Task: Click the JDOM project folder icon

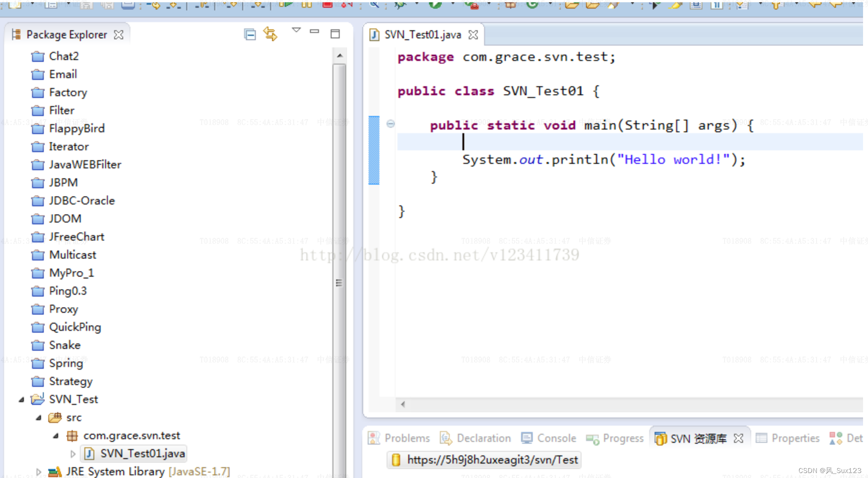Action: click(x=38, y=219)
